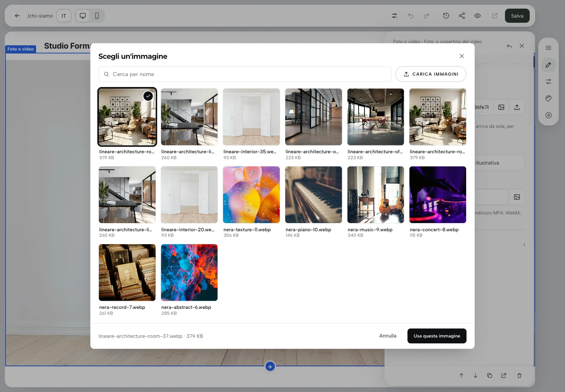Pick the nera-texture-11.webp image

(x=252, y=195)
